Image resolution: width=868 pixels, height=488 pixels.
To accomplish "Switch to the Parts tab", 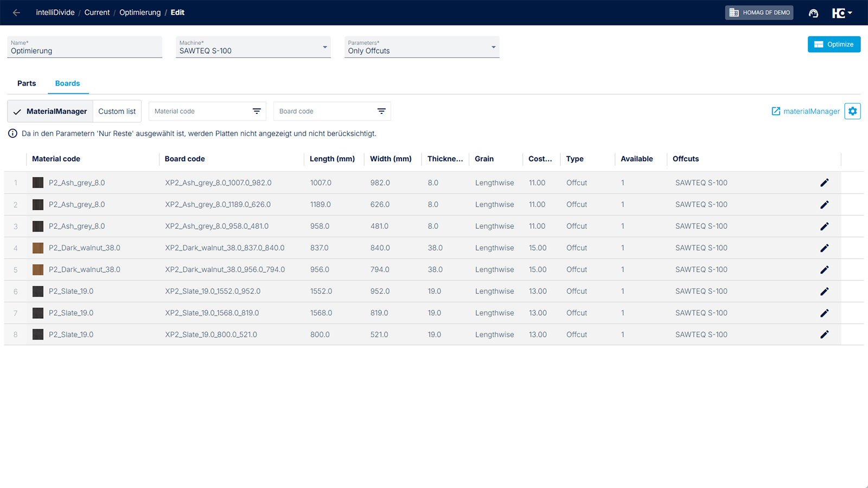I will click(x=27, y=84).
